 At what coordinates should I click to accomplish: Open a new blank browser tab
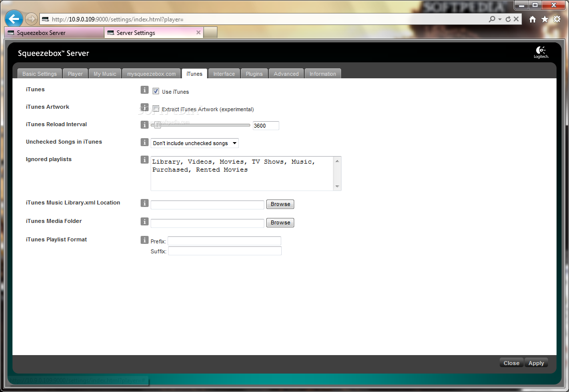pos(210,32)
